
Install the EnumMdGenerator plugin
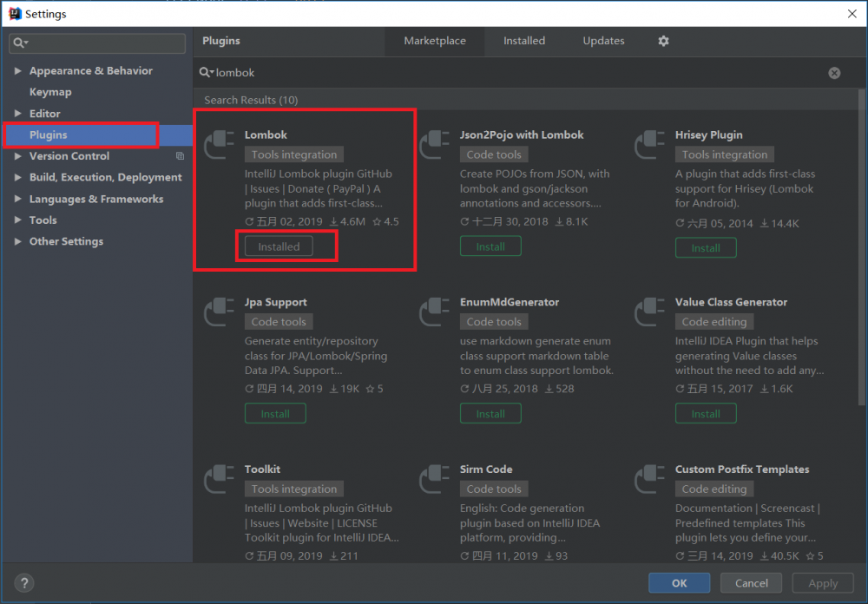coord(490,414)
